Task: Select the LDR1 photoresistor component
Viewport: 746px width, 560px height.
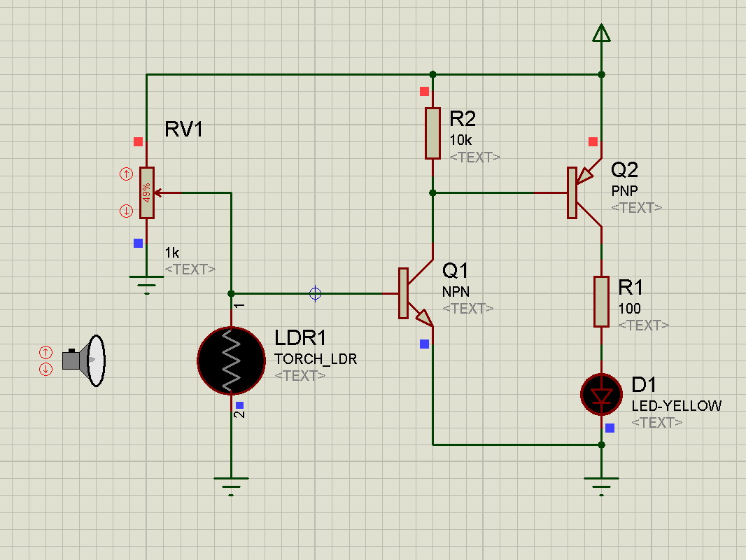Action: pos(231,360)
